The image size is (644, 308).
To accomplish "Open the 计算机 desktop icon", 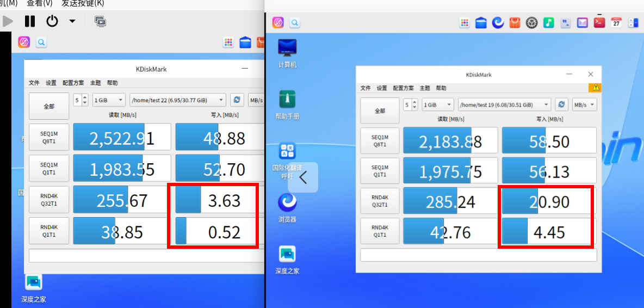I will point(287,53).
